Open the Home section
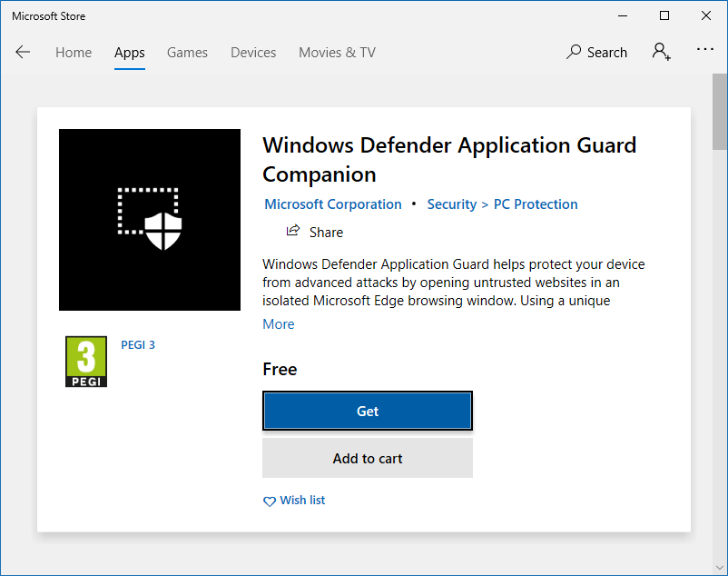The width and height of the screenshot is (728, 576). pos(74,52)
